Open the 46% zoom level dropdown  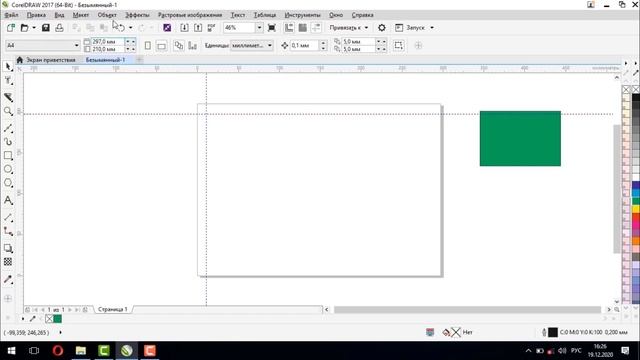click(259, 28)
